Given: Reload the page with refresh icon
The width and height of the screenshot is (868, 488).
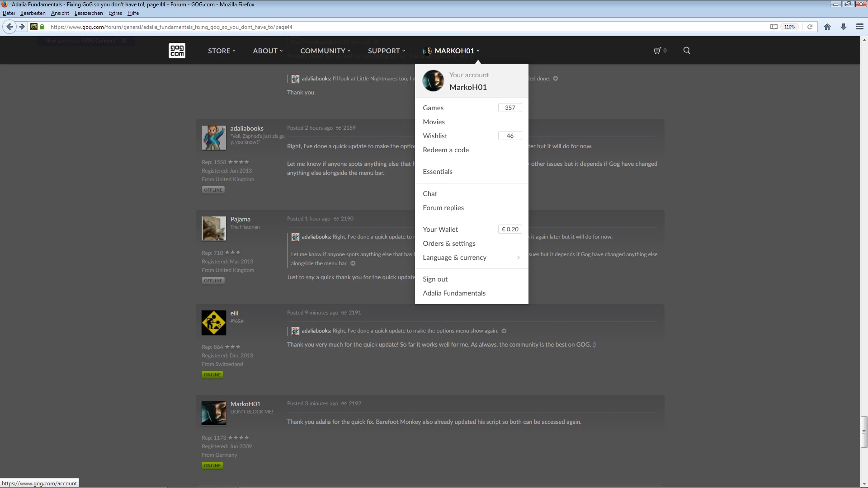Looking at the screenshot, I should tap(810, 27).
